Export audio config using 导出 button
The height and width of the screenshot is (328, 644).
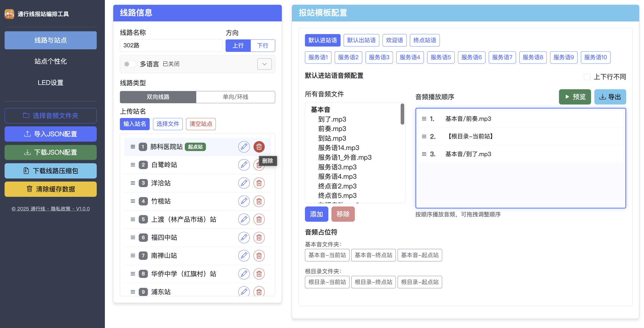(x=610, y=97)
